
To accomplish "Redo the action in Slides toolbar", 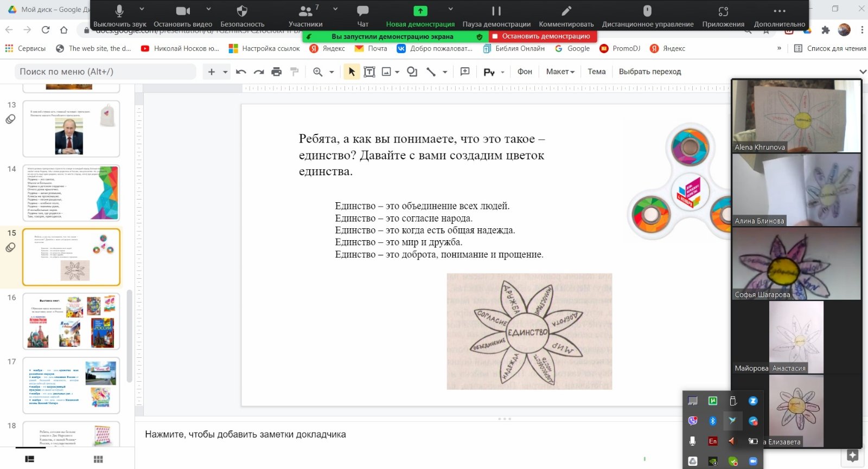I will [x=259, y=72].
